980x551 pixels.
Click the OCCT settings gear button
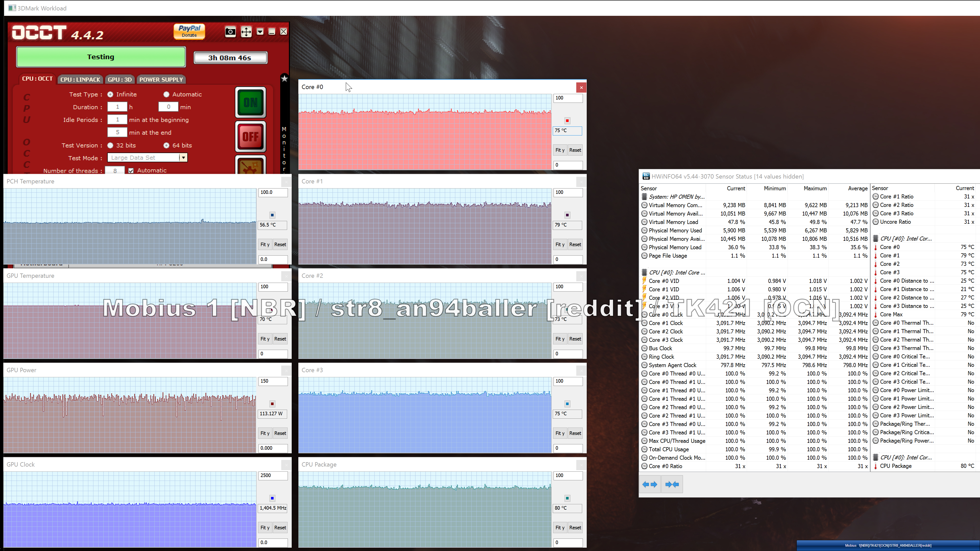point(250,165)
